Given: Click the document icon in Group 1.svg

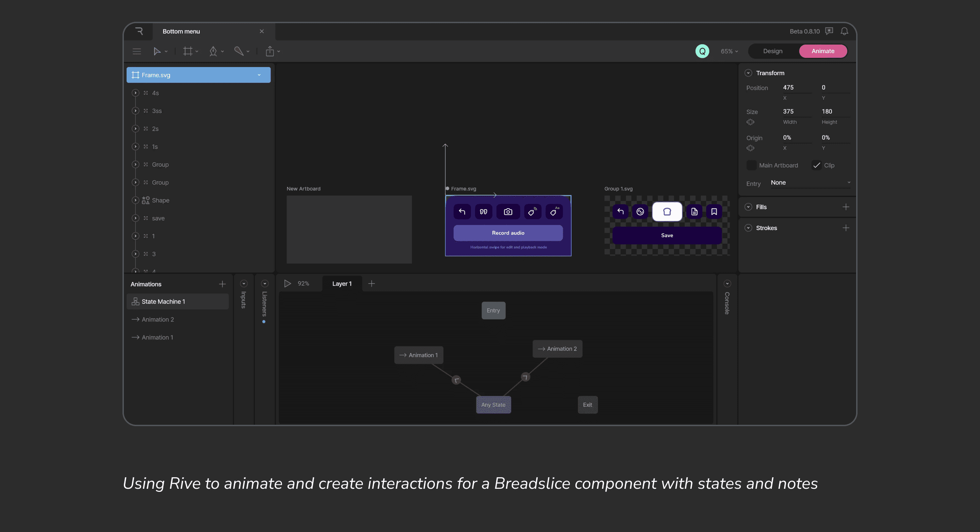Looking at the screenshot, I should [x=694, y=212].
